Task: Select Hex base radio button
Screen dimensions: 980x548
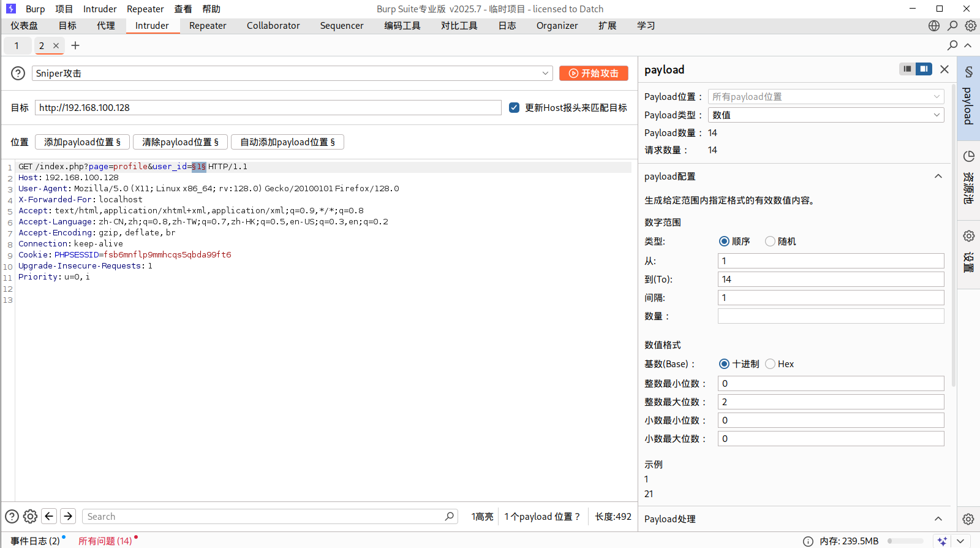Action: 770,364
